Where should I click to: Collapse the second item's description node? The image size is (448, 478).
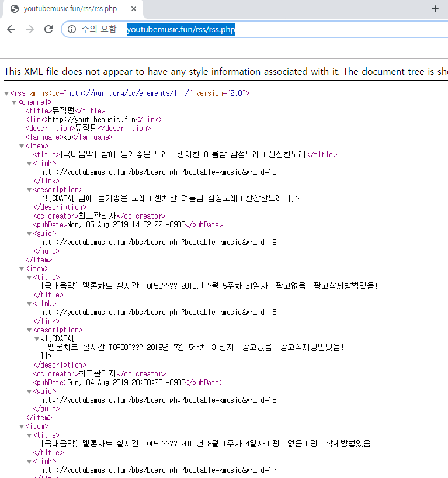click(x=29, y=330)
